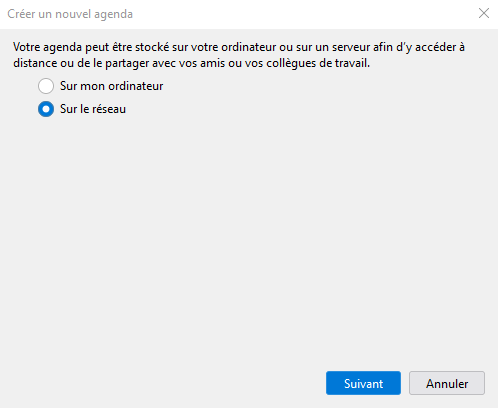
Task: Click the Annuler button
Action: pyautogui.click(x=447, y=383)
